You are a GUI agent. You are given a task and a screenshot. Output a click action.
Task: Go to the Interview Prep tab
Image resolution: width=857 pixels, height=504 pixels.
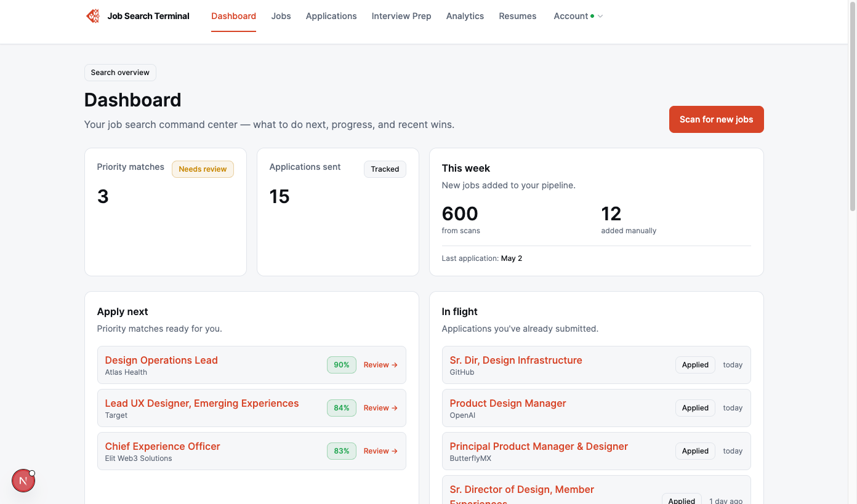(401, 16)
